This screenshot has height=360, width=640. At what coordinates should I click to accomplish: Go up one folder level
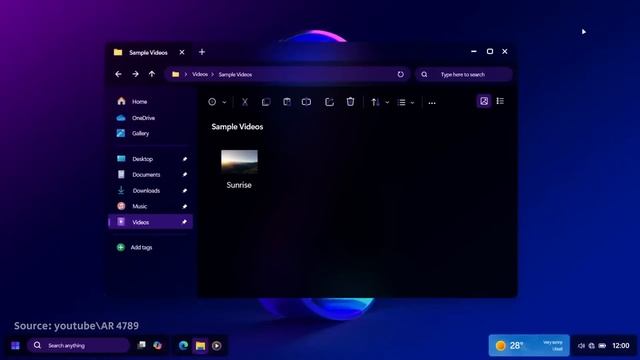(152, 74)
